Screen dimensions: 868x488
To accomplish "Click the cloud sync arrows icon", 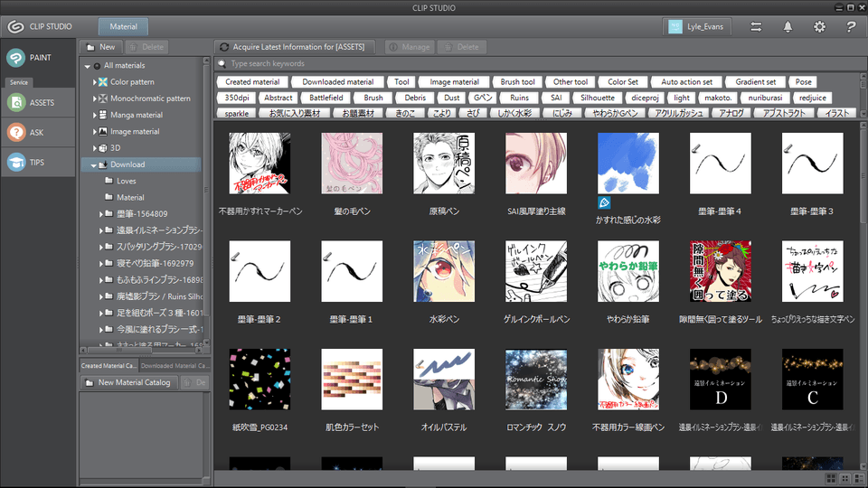I will click(x=756, y=27).
